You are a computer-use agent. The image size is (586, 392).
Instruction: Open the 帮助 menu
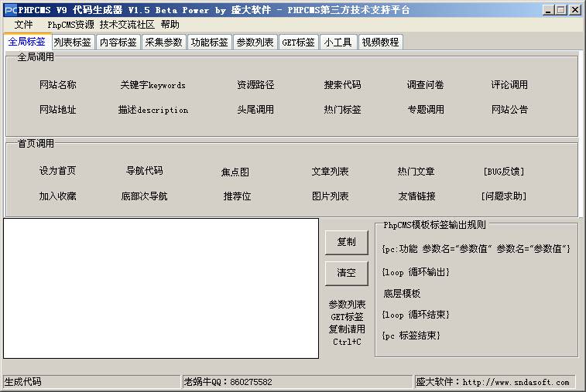(170, 25)
